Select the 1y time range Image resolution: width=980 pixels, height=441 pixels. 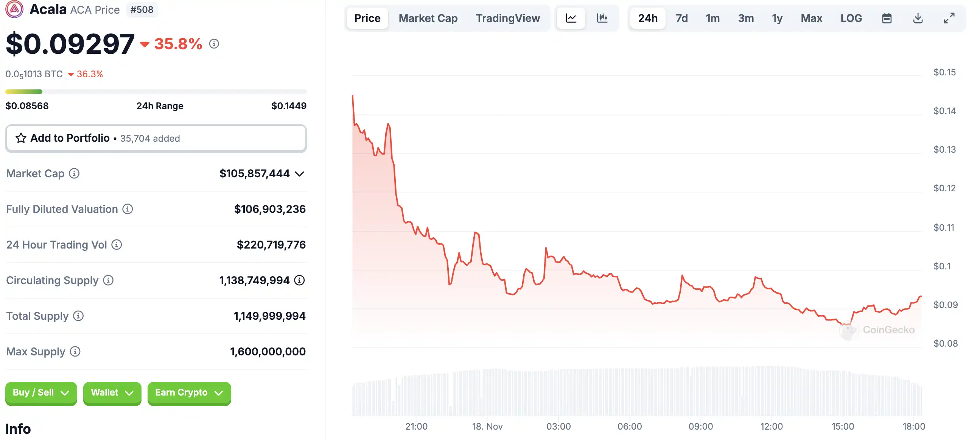pos(777,18)
